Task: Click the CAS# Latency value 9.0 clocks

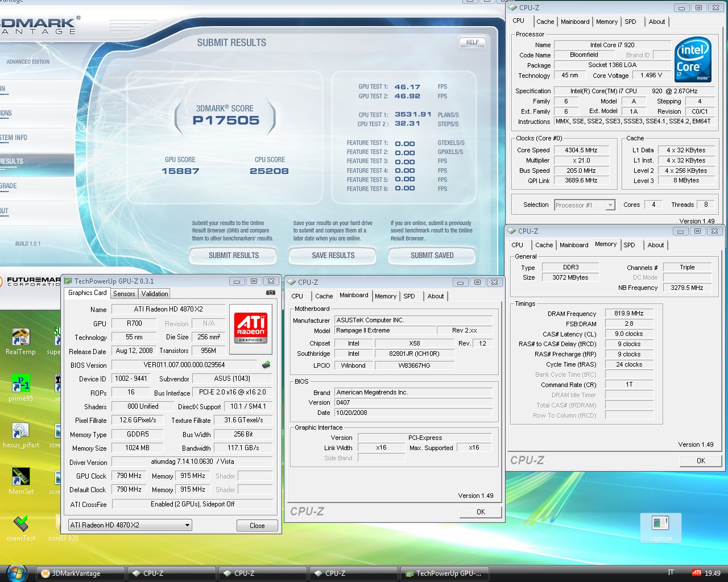Action: click(629, 334)
